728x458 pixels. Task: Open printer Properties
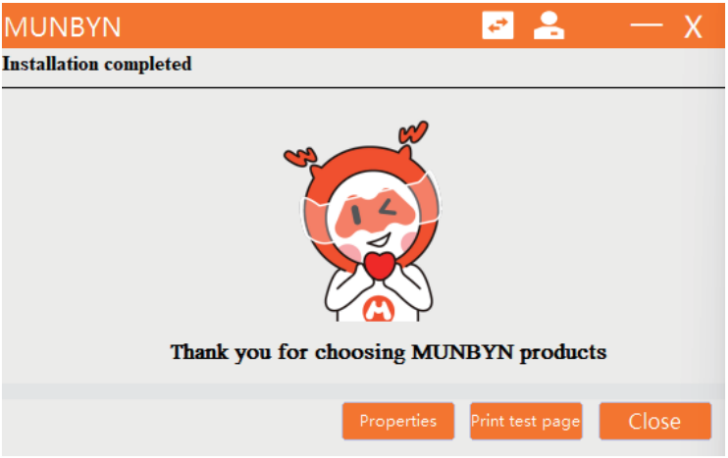click(398, 421)
